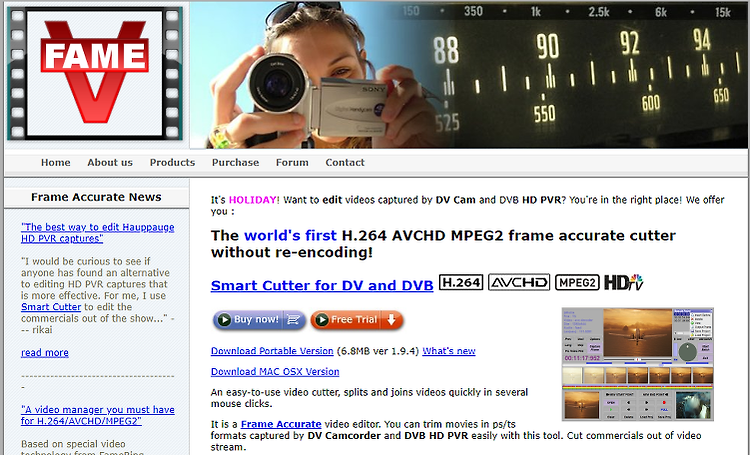Click the camcorder banner image

pyautogui.click(x=469, y=75)
